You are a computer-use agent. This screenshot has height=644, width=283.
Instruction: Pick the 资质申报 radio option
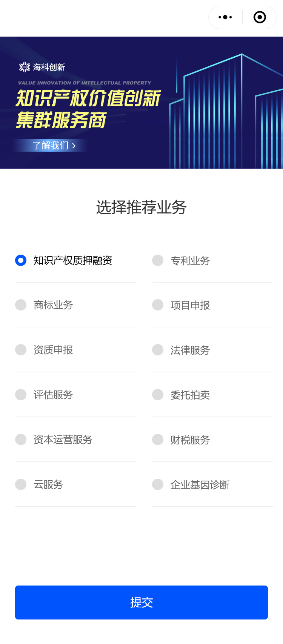[21, 350]
